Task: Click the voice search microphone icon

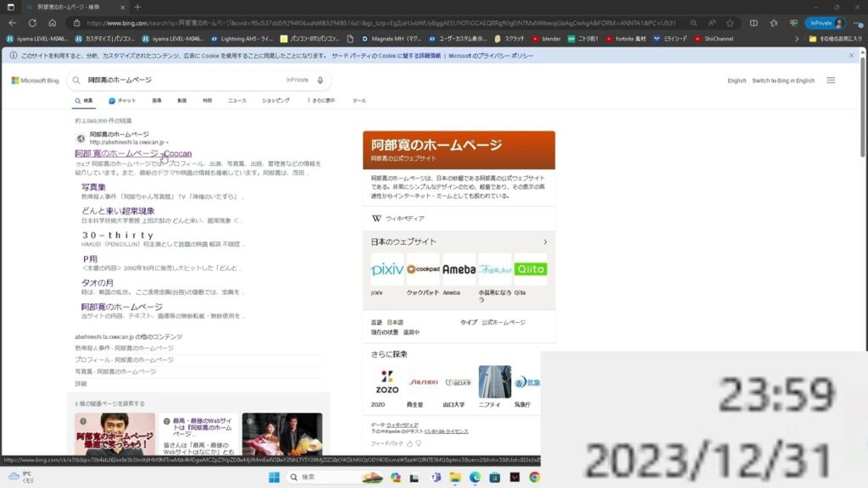Action: pyautogui.click(x=319, y=80)
